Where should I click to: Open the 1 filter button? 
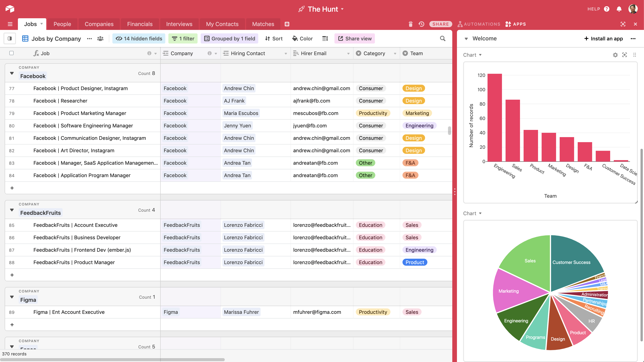183,38
